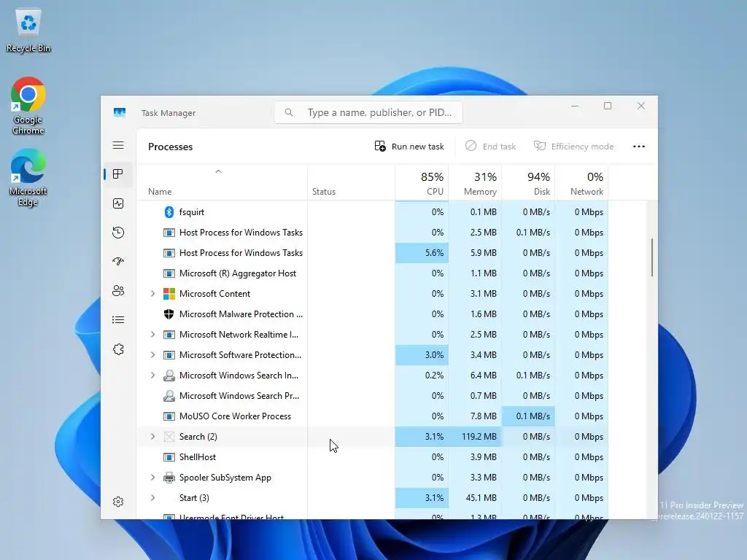Viewport: 747px width, 560px height.
Task: Expand the Start (3) process group
Action: click(152, 498)
